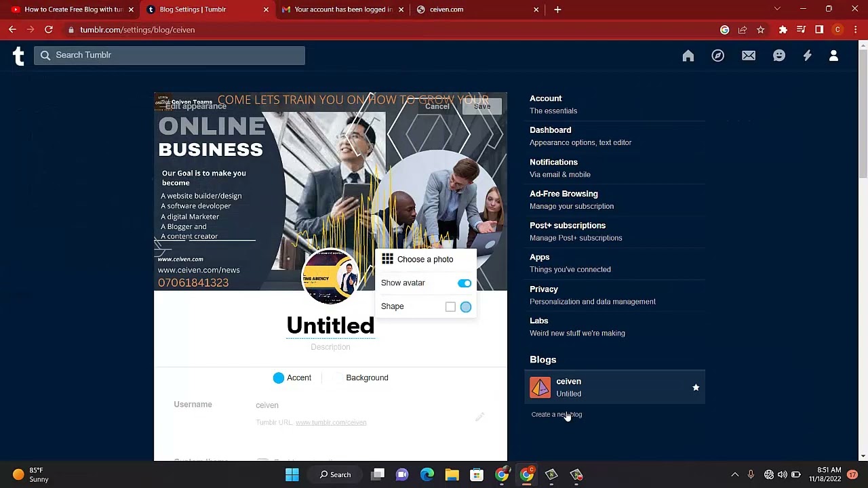This screenshot has width=868, height=488.
Task: Open the Account person icon
Action: pos(834,56)
